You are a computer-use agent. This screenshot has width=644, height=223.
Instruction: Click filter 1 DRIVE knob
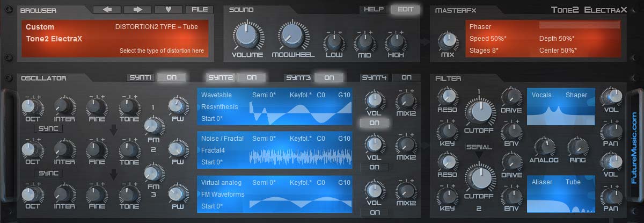(x=511, y=96)
